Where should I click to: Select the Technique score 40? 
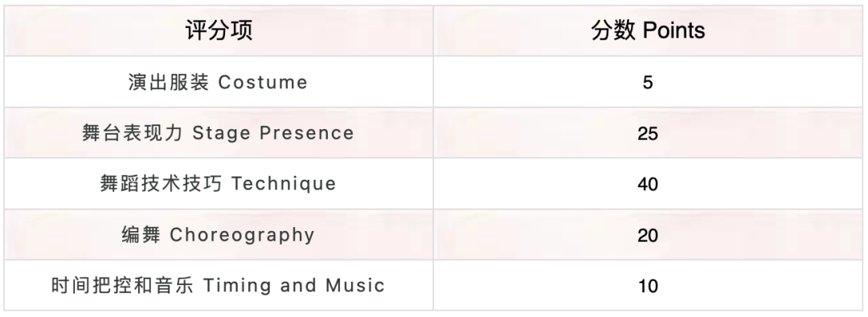648,185
